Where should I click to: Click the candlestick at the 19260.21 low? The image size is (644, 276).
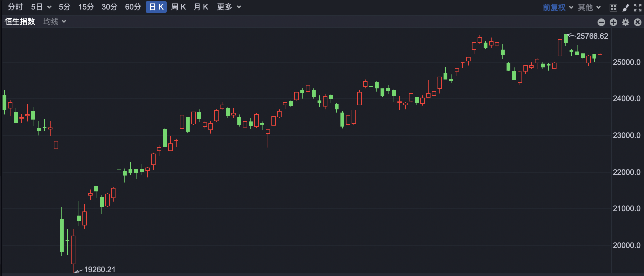click(x=73, y=250)
